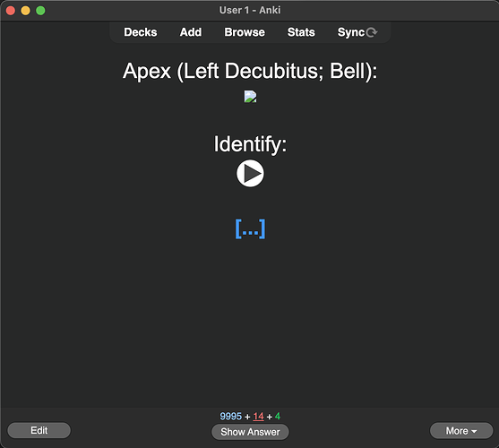Open the Add card dialog
This screenshot has height=448, width=499.
191,32
